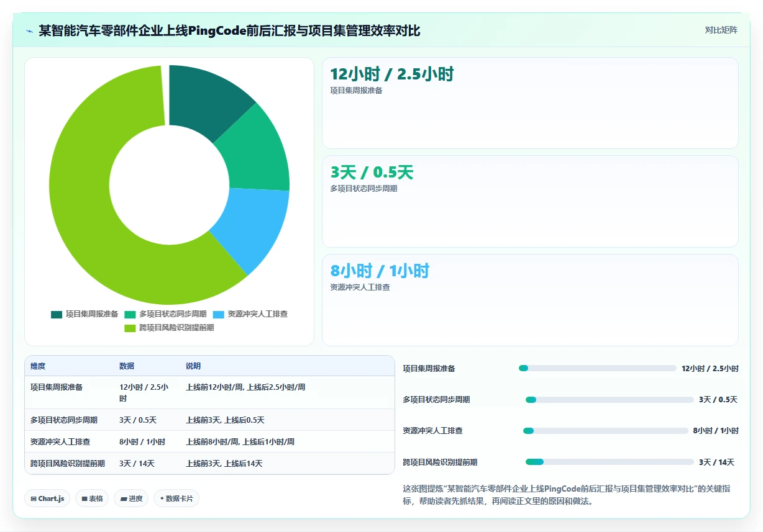Click the lightning icon beside the title
This screenshot has width=763, height=532.
[29, 31]
